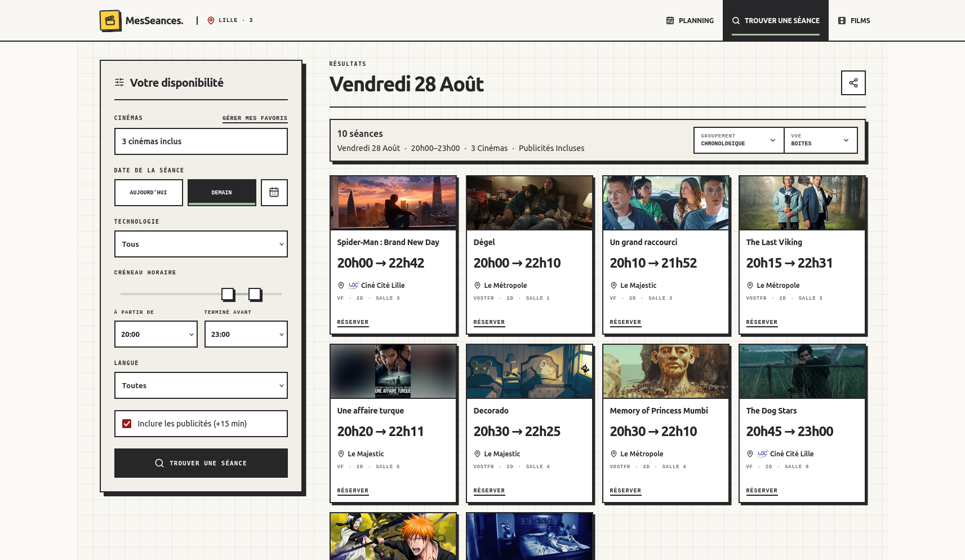Click the Films filmstrip icon
The height and width of the screenshot is (560, 965).
pos(842,20)
